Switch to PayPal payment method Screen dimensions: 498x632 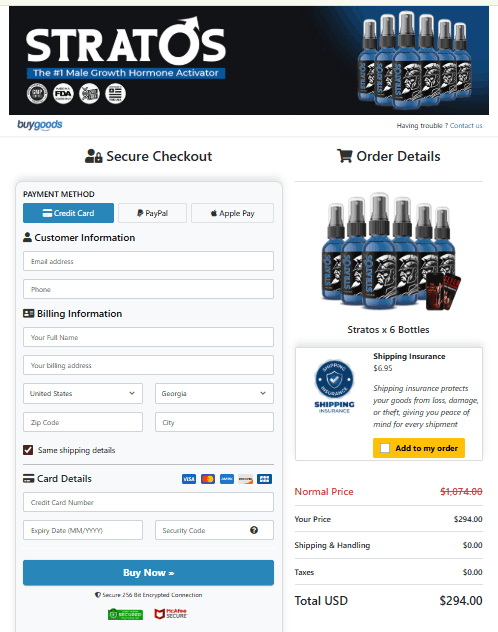point(152,213)
